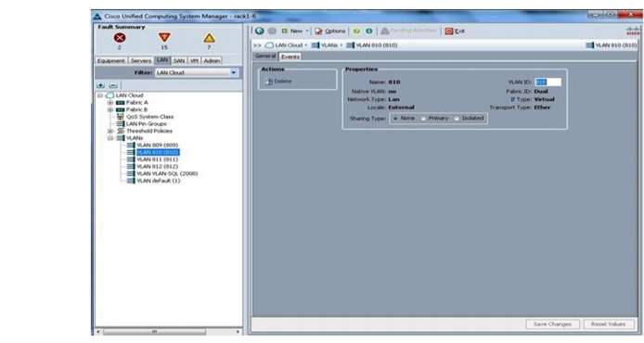Expand the Threshold Policies tree node
The width and height of the screenshot is (644, 343).
(110, 131)
